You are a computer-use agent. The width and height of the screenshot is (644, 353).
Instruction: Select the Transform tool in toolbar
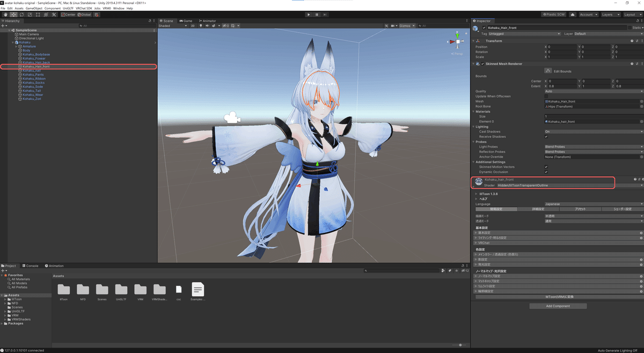pyautogui.click(x=45, y=14)
